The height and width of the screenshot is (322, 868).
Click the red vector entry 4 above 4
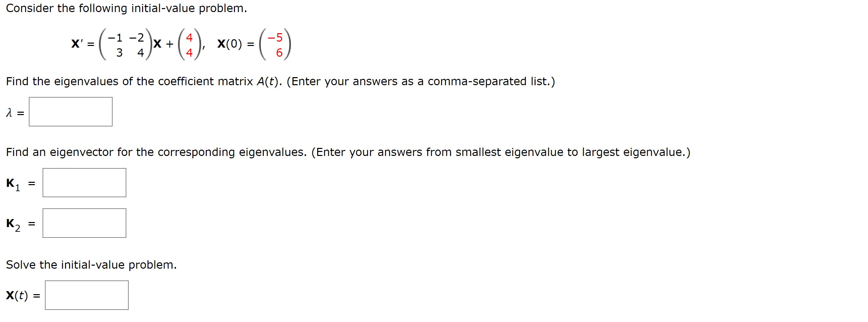pyautogui.click(x=190, y=45)
